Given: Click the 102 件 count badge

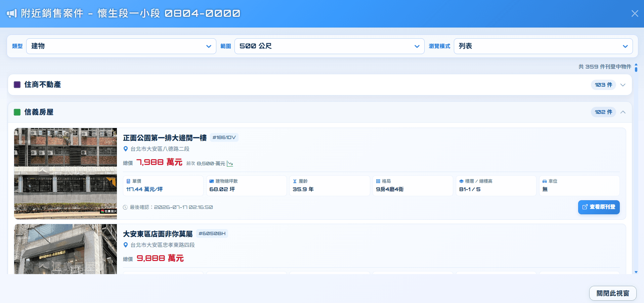Looking at the screenshot, I should click(x=603, y=112).
